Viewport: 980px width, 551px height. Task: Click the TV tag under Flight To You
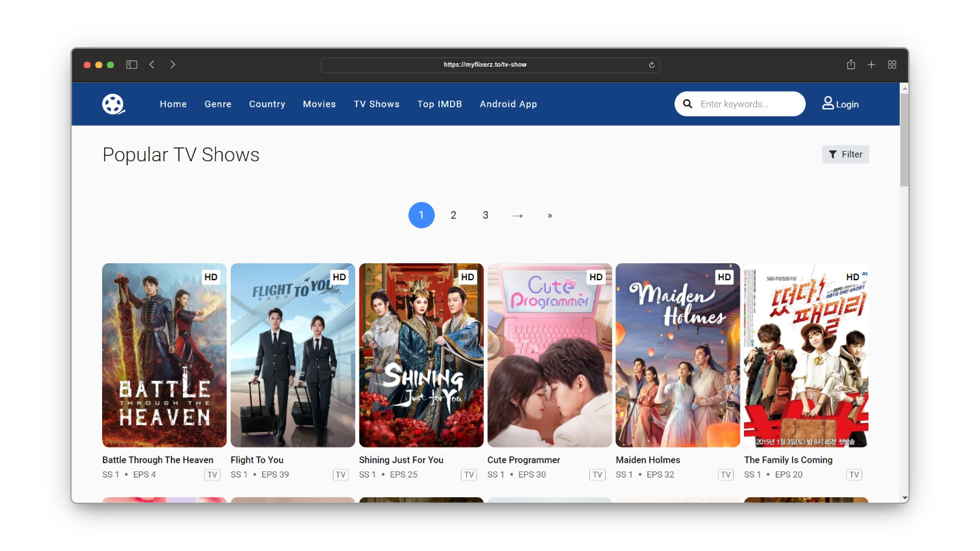341,475
